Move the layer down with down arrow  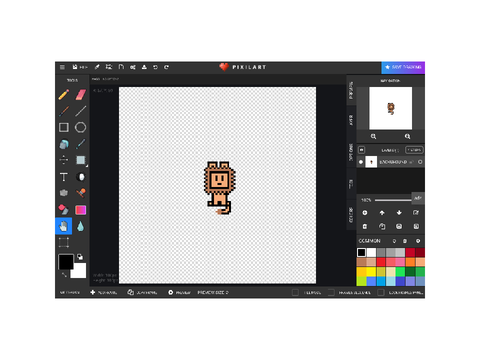click(399, 213)
